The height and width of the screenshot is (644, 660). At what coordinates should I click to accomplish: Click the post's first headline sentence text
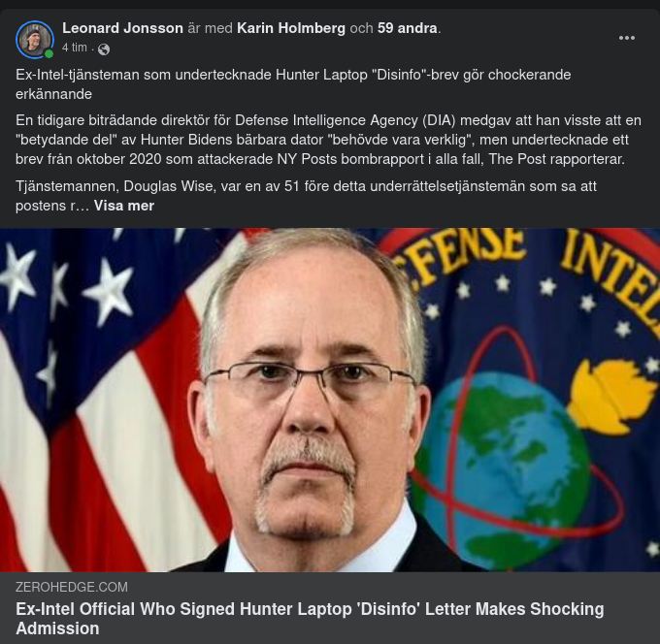point(293,84)
